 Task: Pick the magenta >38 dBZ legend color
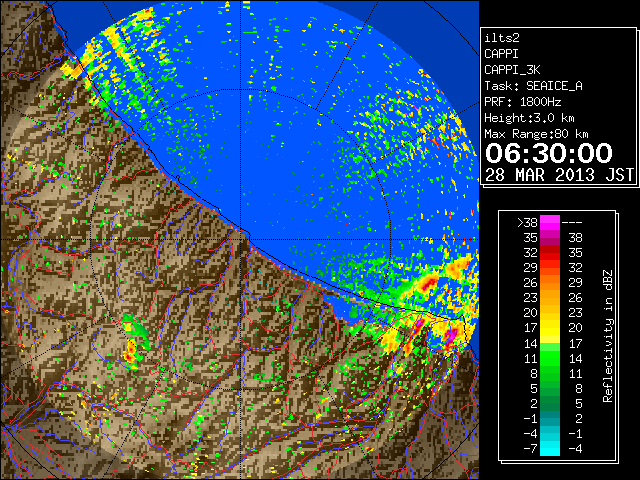(x=550, y=222)
